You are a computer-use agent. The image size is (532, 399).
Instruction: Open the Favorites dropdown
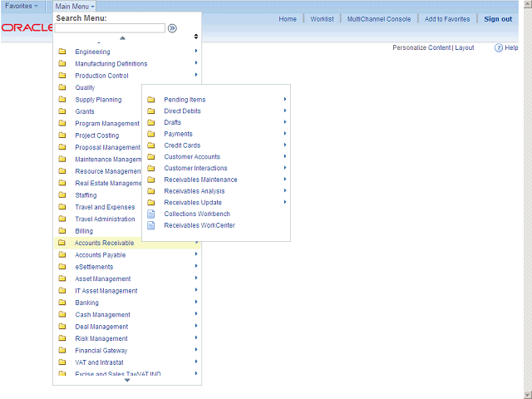pos(22,6)
